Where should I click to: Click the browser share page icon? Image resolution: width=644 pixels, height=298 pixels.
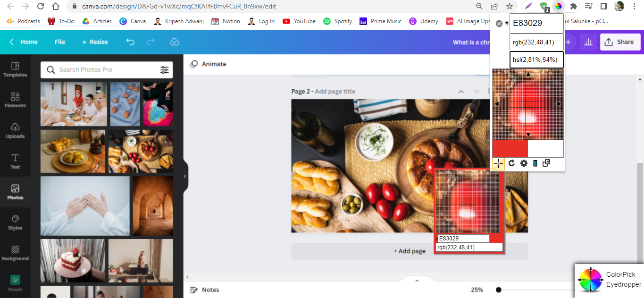[x=494, y=7]
